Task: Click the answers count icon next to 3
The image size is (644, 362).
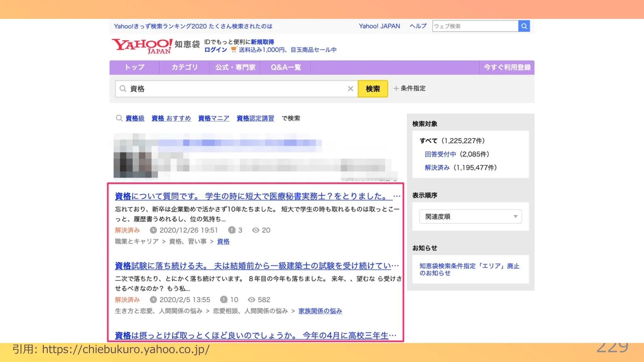Action: click(232, 230)
